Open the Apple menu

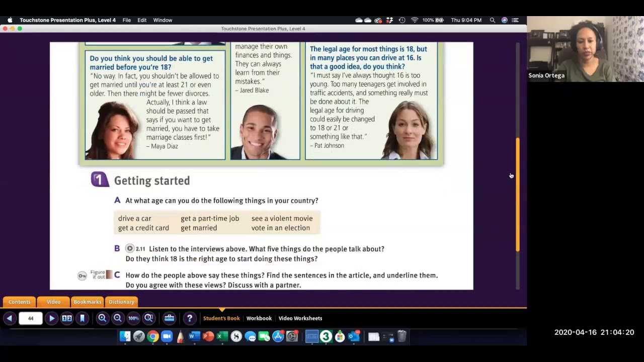(10, 20)
